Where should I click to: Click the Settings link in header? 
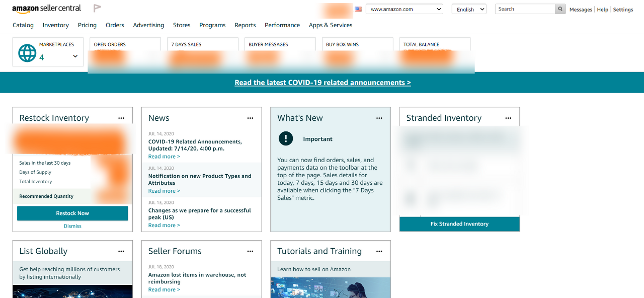(623, 10)
